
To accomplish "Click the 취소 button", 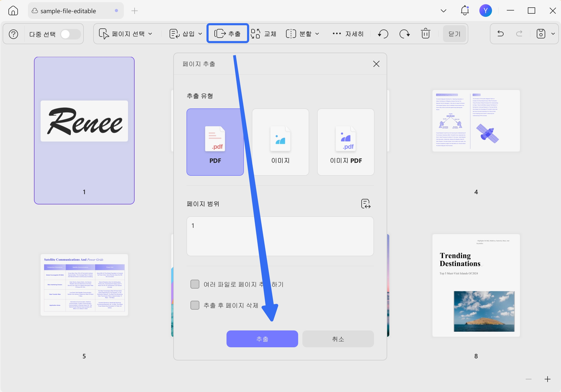I will coord(338,339).
